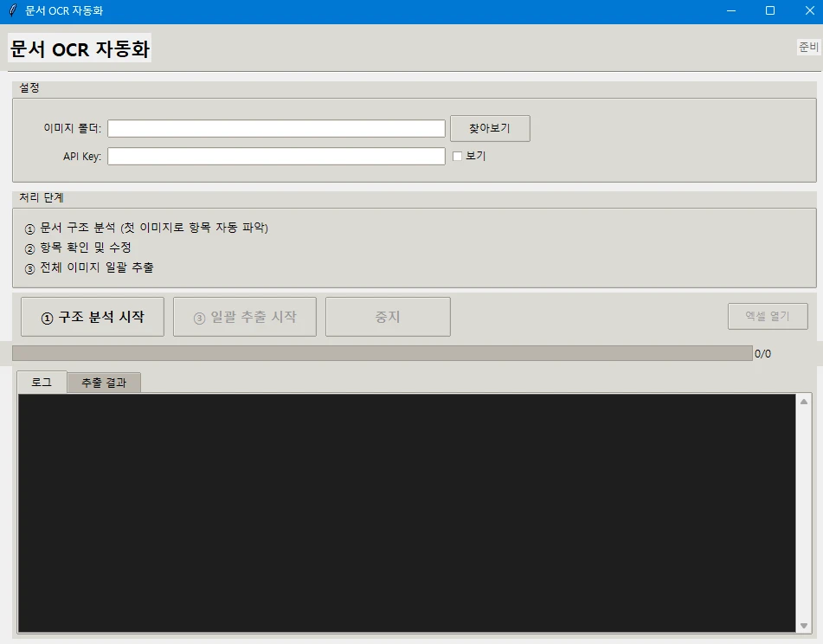Click the 중지 stop button

(388, 317)
